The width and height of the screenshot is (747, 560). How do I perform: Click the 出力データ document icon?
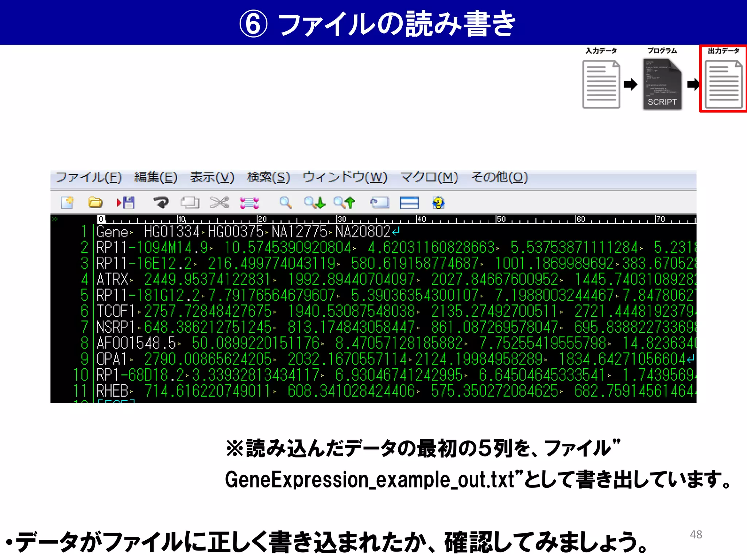tap(724, 84)
